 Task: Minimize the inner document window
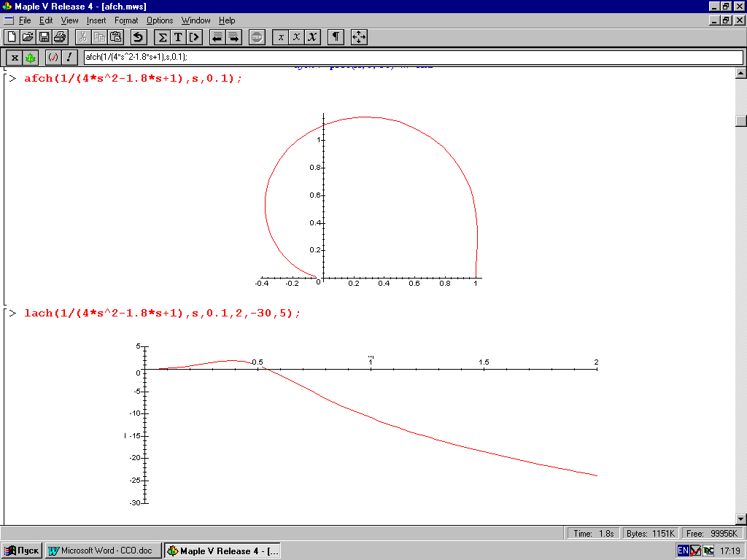pyautogui.click(x=715, y=20)
